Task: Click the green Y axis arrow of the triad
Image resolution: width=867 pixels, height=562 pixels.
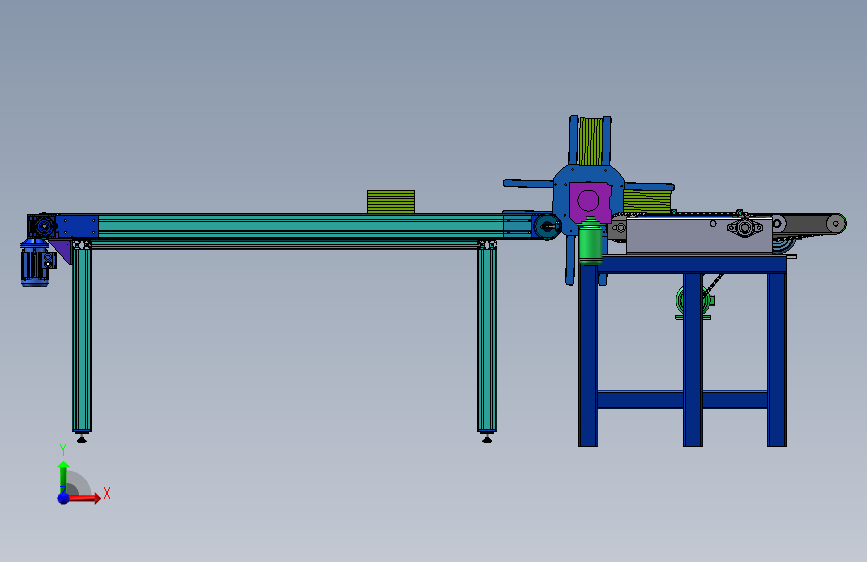Action: (x=64, y=476)
